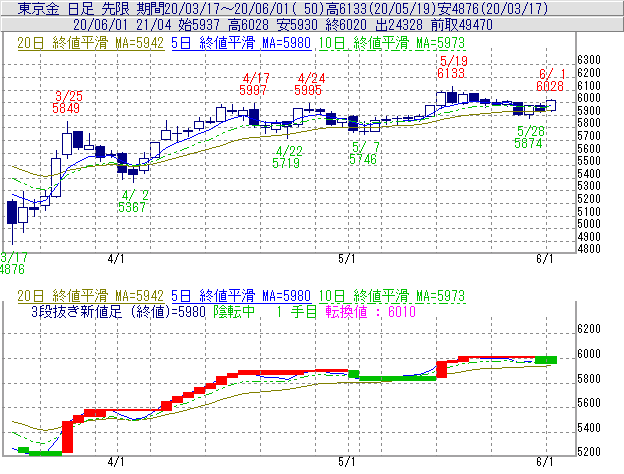Click the 5/1 date label under upper chart
The height and width of the screenshot is (474, 624).
point(347,259)
